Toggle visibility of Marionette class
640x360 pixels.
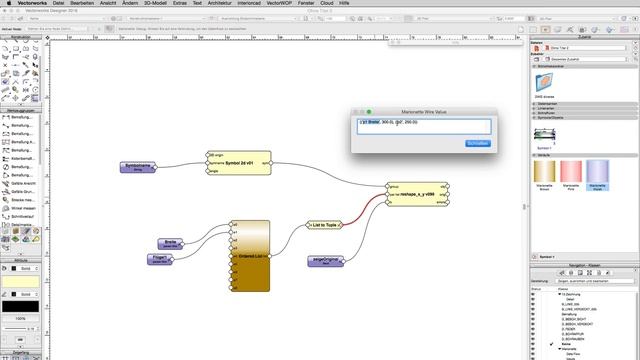click(533, 349)
